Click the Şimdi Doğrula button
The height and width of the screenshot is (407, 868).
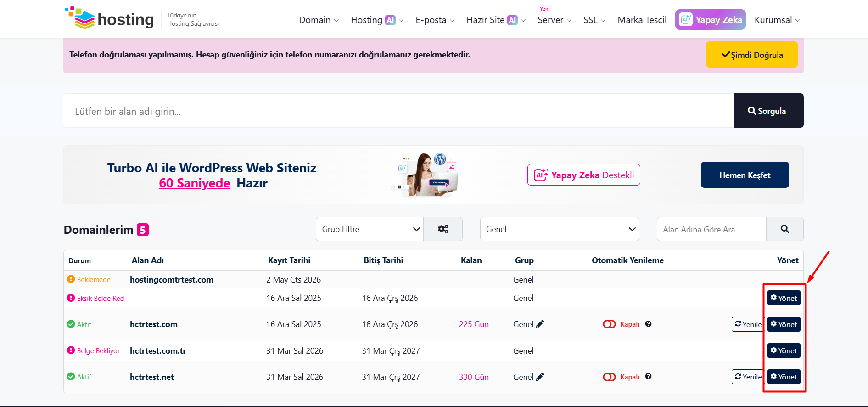[x=752, y=55]
